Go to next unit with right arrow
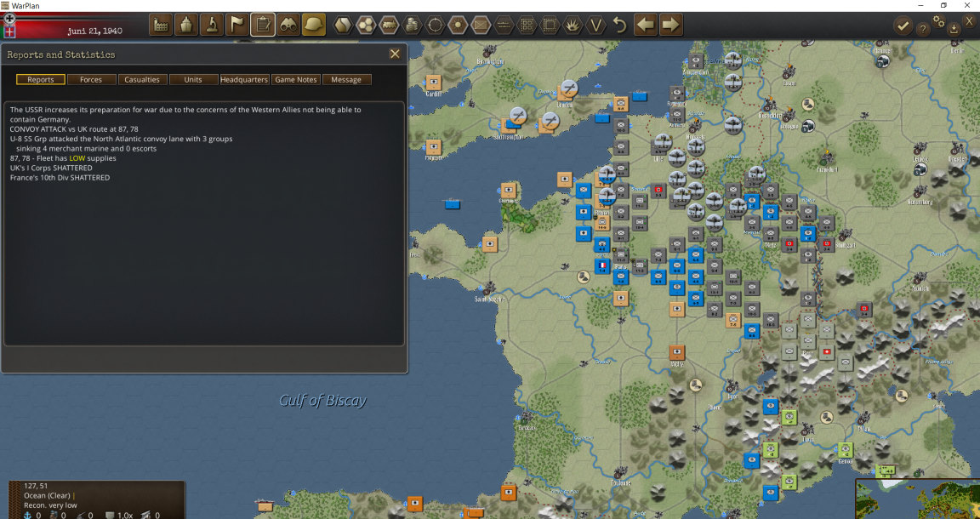980x519 pixels. (x=670, y=25)
